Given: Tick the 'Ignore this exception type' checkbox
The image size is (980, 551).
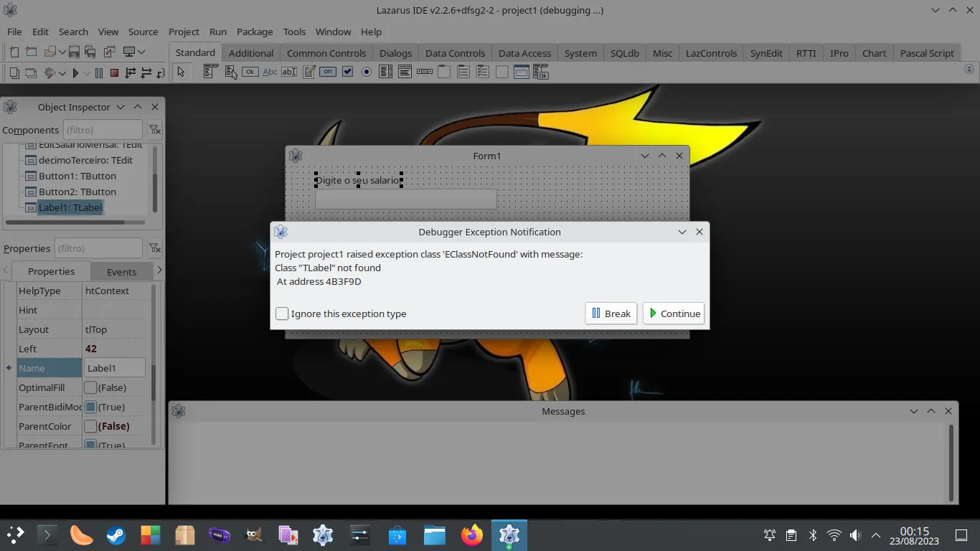Looking at the screenshot, I should 282,314.
